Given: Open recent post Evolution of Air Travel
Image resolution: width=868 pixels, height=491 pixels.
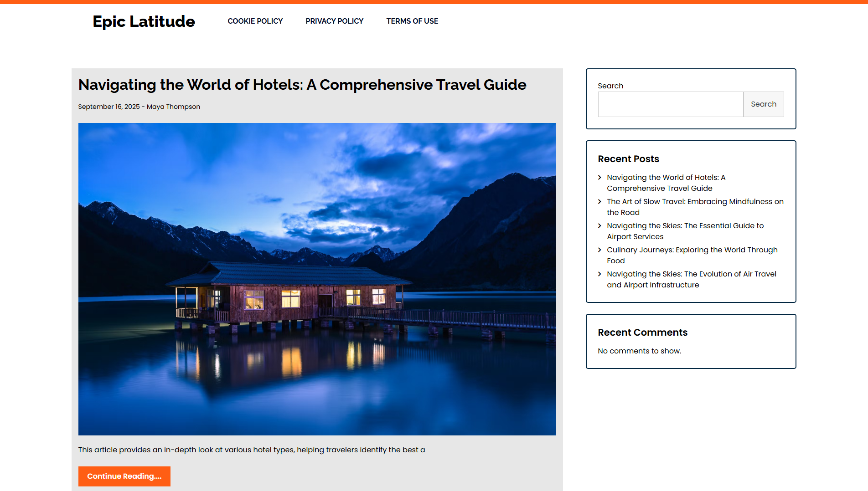Looking at the screenshot, I should (692, 279).
